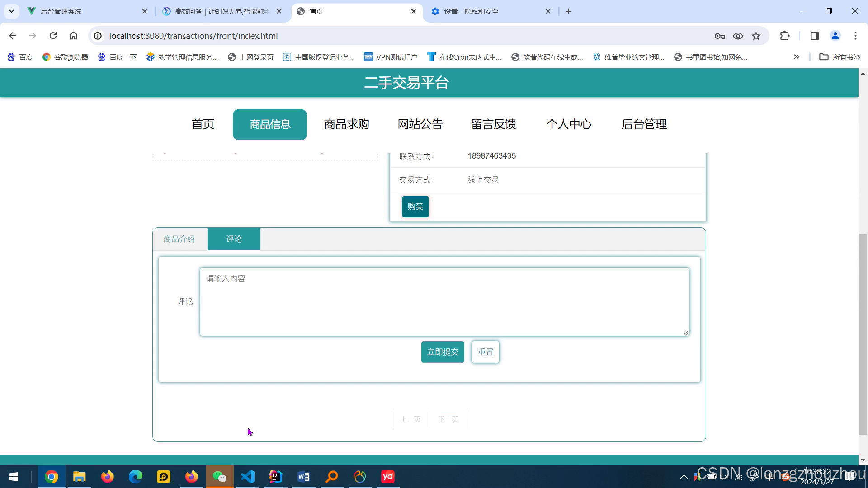Open the extensions puzzle icon
Image resolution: width=868 pixels, height=488 pixels.
coord(785,36)
